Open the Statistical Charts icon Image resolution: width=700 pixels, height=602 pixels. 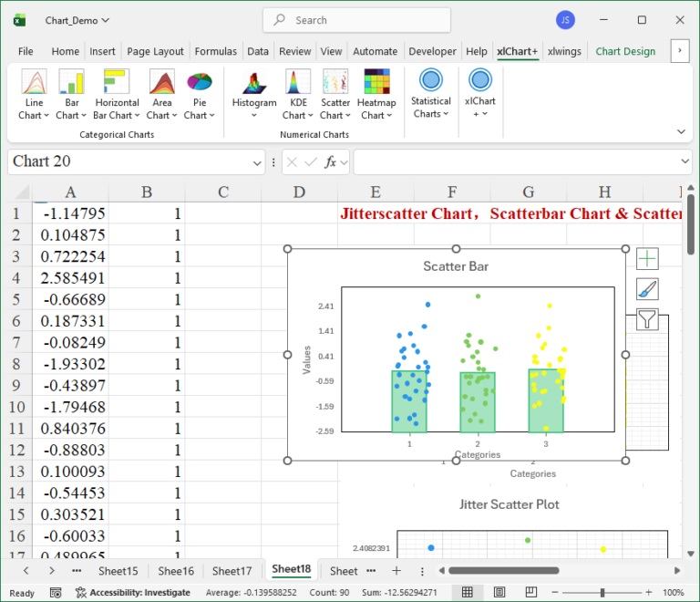[x=431, y=80]
